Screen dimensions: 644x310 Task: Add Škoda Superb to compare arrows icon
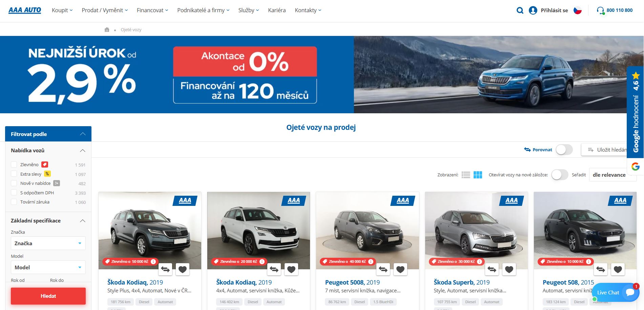pyautogui.click(x=492, y=269)
